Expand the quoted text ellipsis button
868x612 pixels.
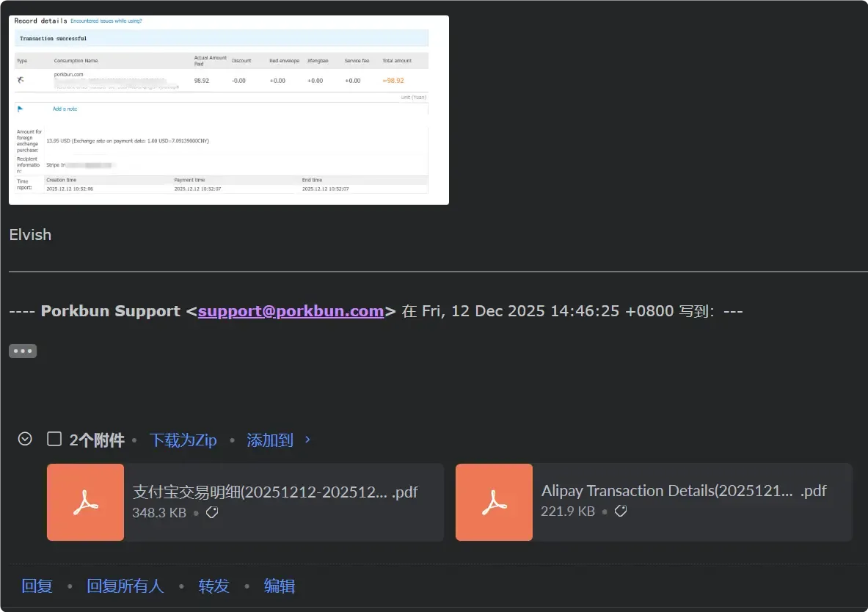tap(23, 351)
